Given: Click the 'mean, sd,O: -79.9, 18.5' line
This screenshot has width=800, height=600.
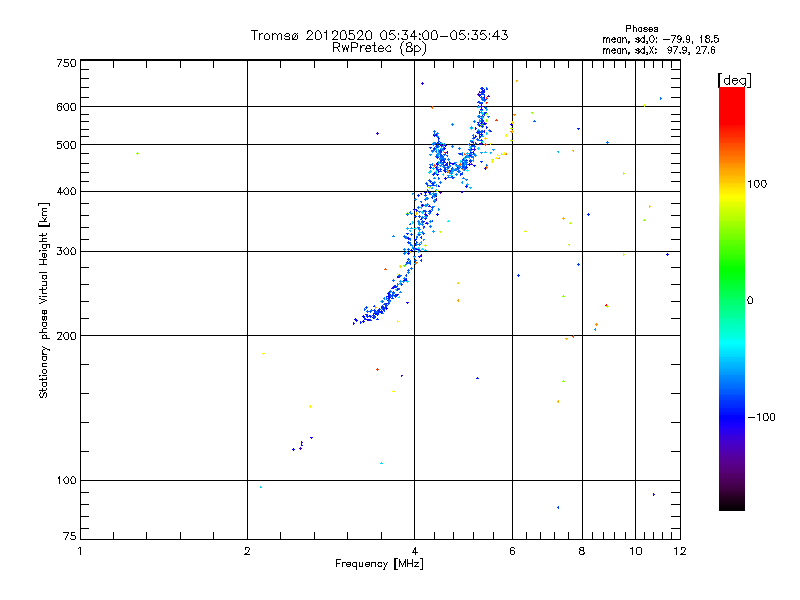Looking at the screenshot, I should pos(661,39).
